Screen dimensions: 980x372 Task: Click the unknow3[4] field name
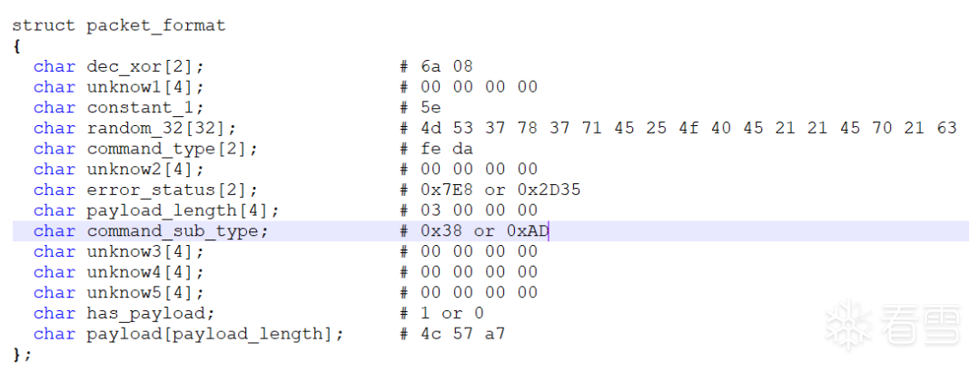point(145,251)
